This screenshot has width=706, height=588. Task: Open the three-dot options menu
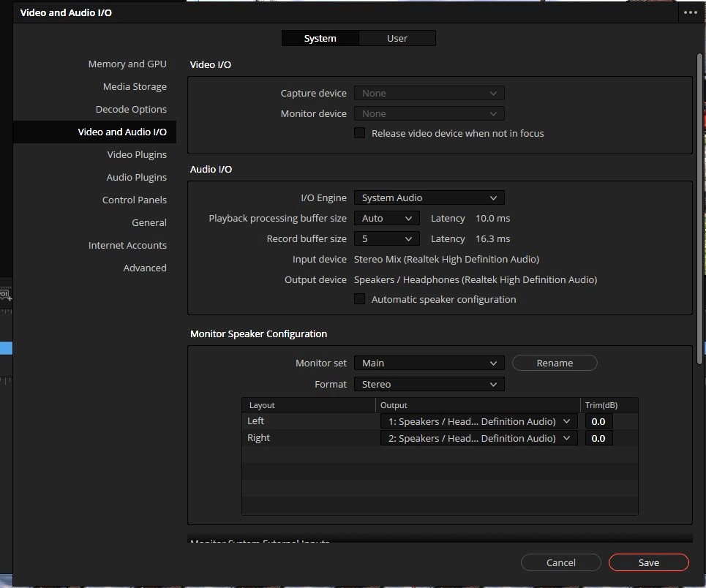coord(690,12)
